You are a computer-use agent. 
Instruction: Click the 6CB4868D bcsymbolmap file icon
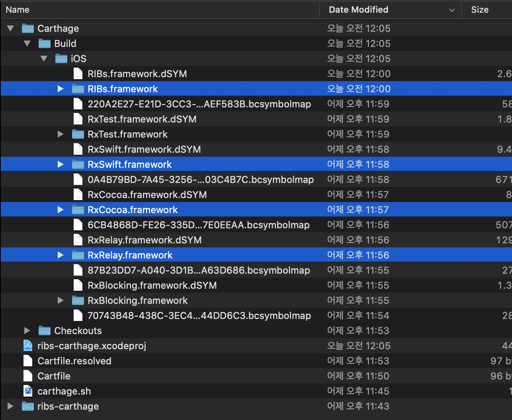(x=78, y=225)
